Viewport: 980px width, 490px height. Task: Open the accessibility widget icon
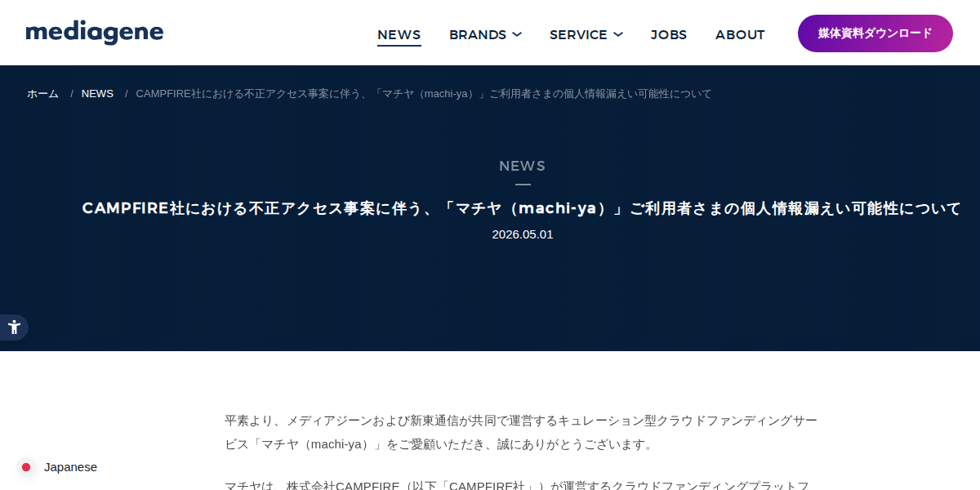point(14,327)
